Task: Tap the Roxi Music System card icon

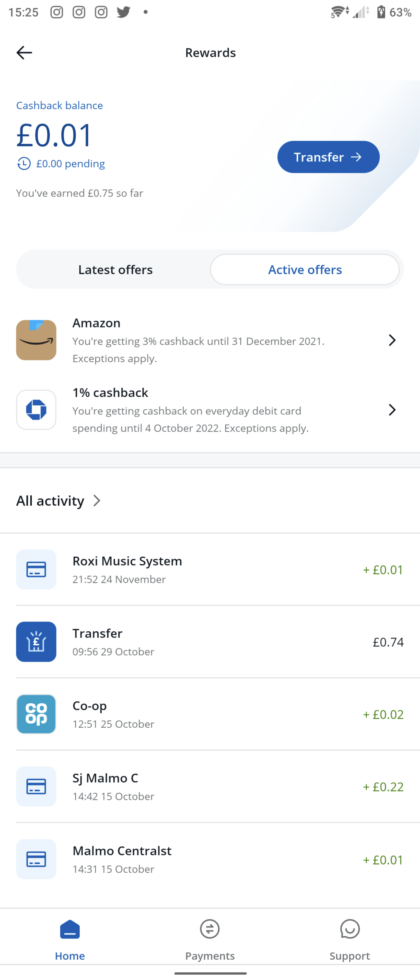Action: (x=36, y=570)
